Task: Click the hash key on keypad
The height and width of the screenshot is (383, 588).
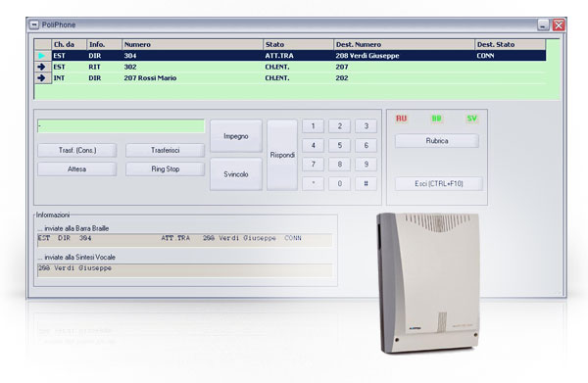Action: (x=367, y=184)
